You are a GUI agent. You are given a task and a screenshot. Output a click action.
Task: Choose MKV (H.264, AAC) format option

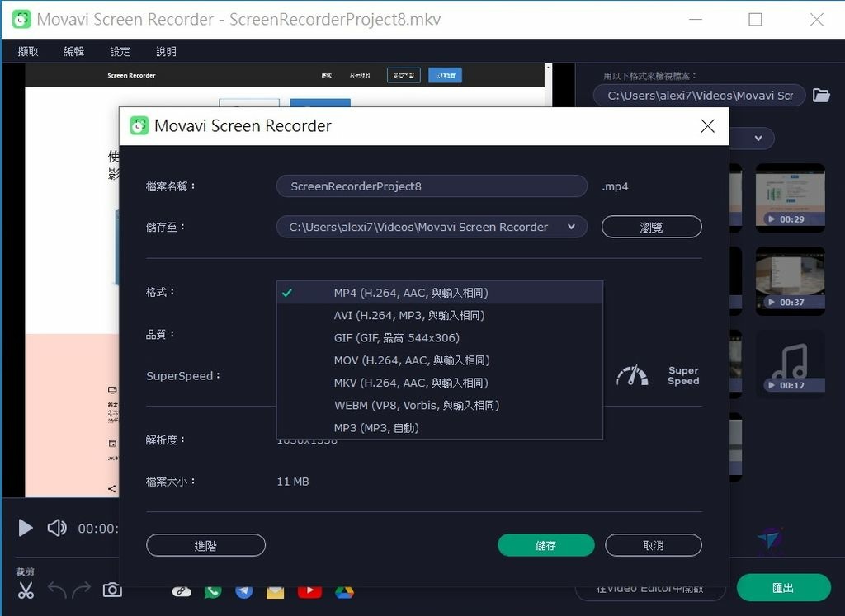[440, 383]
